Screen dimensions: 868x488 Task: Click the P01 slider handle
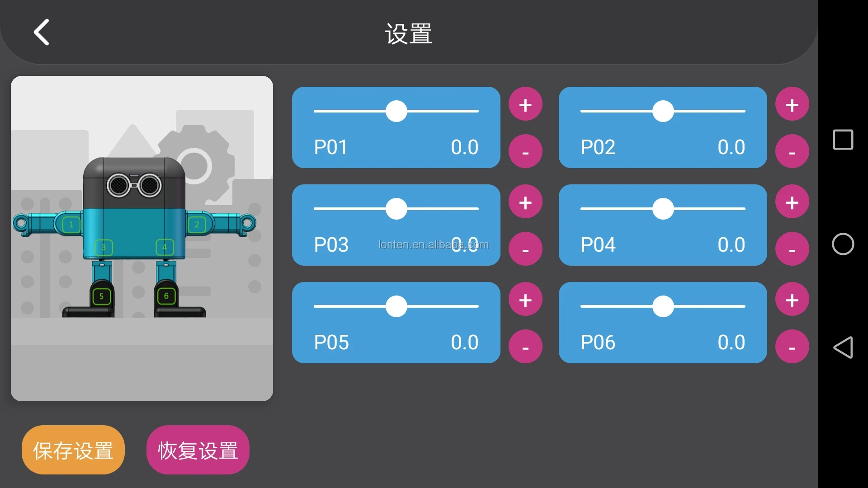(396, 111)
